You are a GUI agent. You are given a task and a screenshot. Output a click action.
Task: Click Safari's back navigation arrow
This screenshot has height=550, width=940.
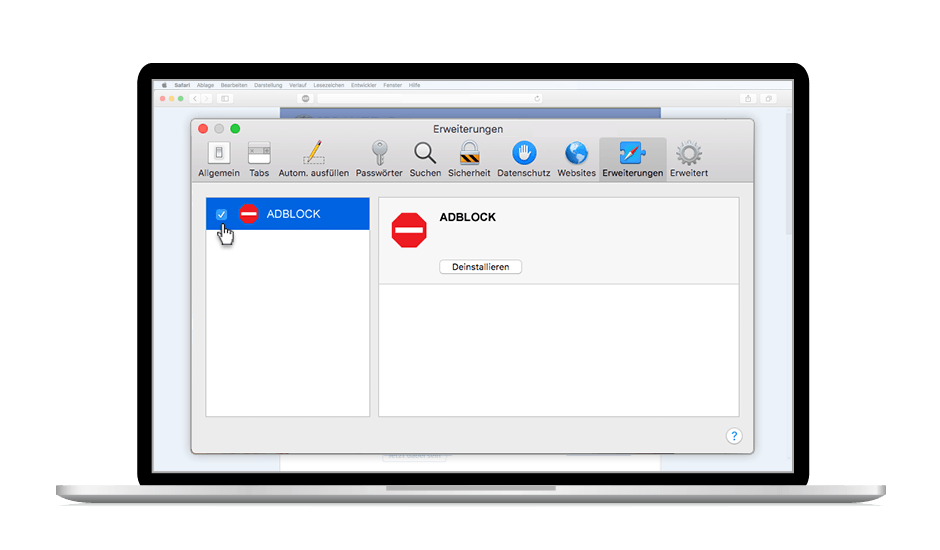click(195, 98)
